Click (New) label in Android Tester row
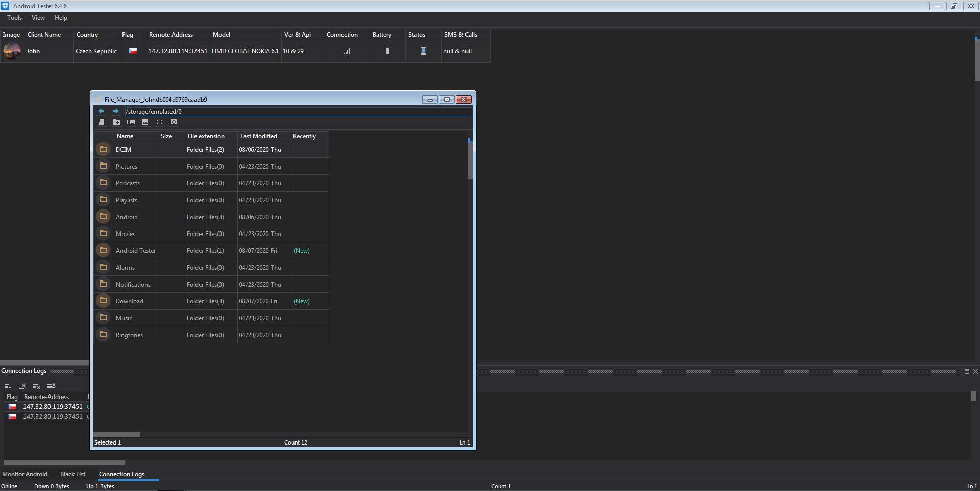The image size is (980, 491). [x=302, y=250]
